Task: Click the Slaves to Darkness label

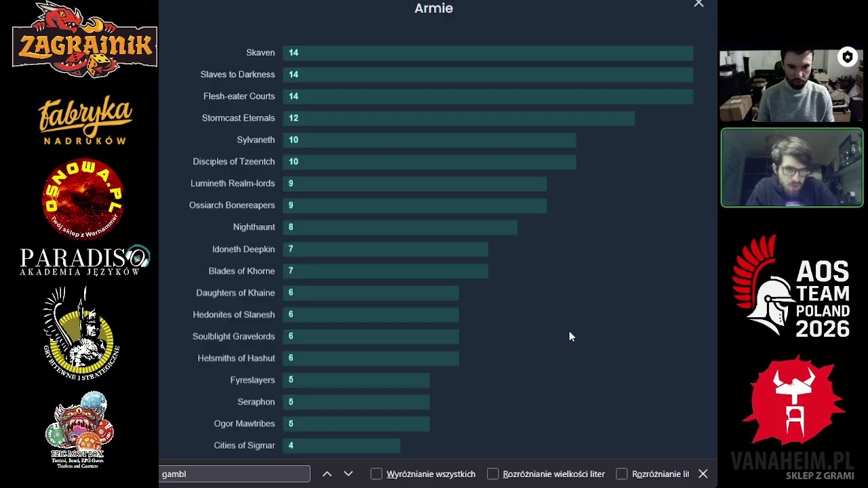Action: [x=237, y=75]
